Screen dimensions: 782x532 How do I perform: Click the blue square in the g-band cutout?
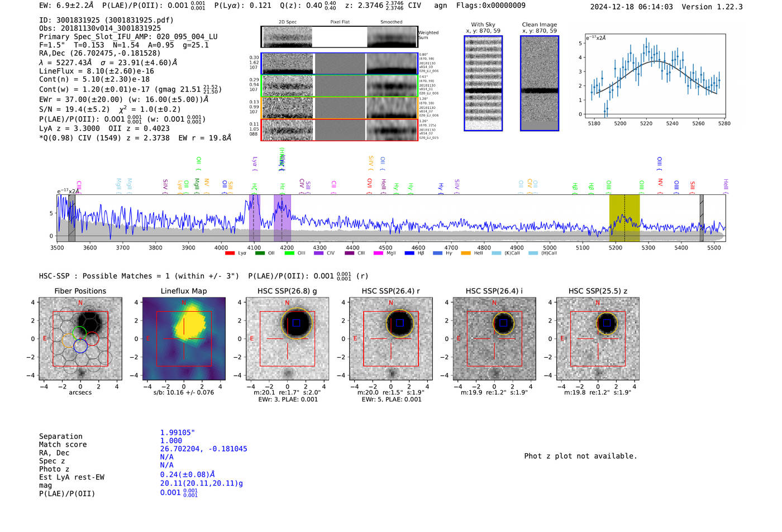coord(296,323)
